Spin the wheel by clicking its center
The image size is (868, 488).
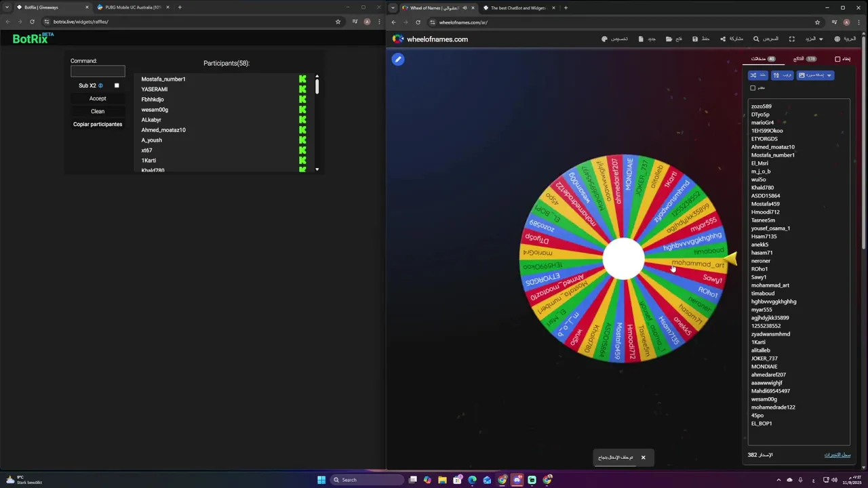tap(623, 258)
